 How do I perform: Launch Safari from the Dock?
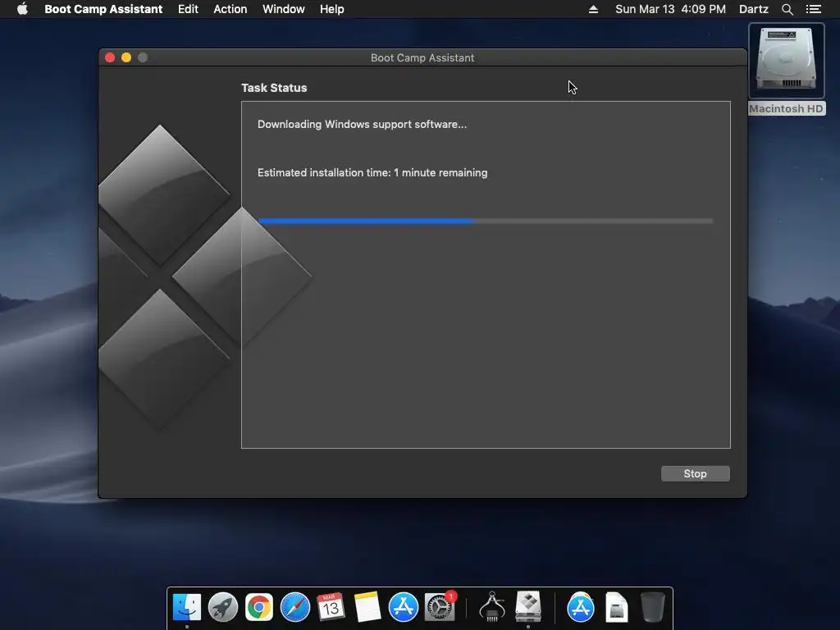pyautogui.click(x=295, y=607)
